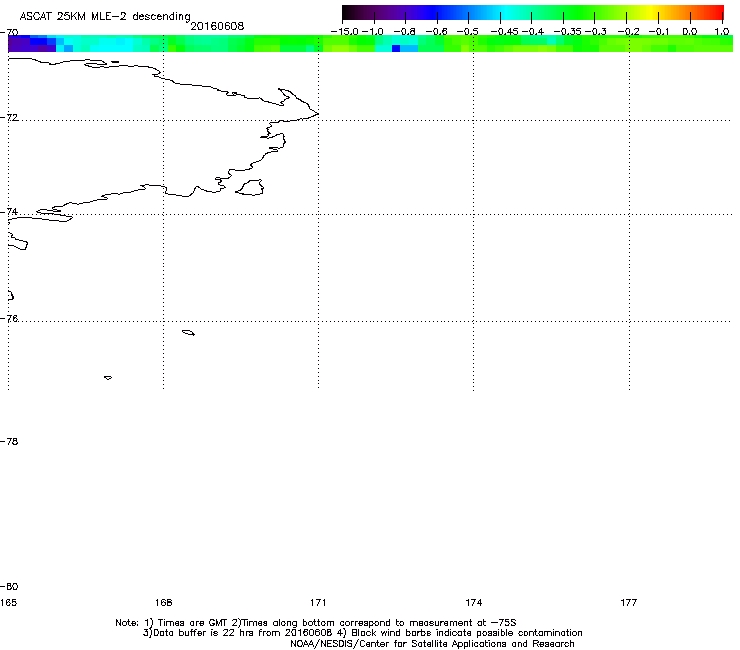Viewport: 740px width, 650px height.
Task: Click the small island outline just below the -76 line
Action: pyautogui.click(x=188, y=333)
